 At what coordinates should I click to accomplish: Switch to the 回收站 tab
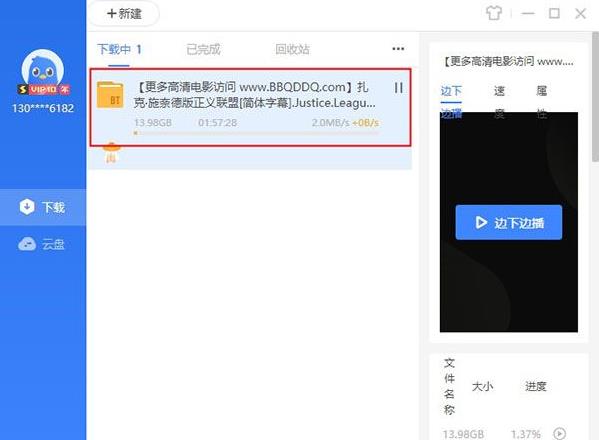(x=292, y=49)
